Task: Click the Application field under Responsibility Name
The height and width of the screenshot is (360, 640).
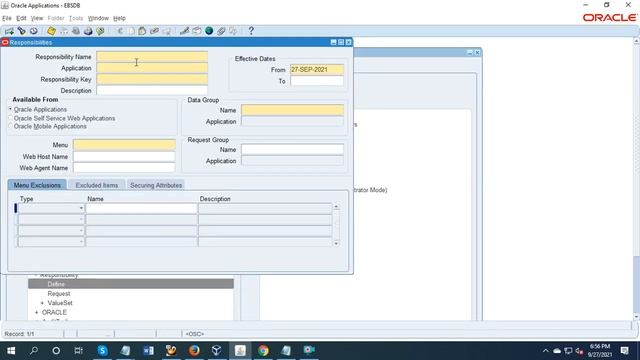Action: (152, 68)
